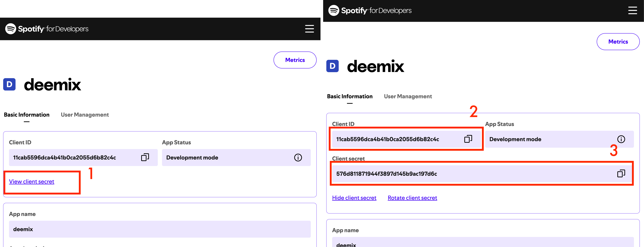Screen dimensions: 644x247
Task: Open Metrics in left panel
Action: (295, 60)
